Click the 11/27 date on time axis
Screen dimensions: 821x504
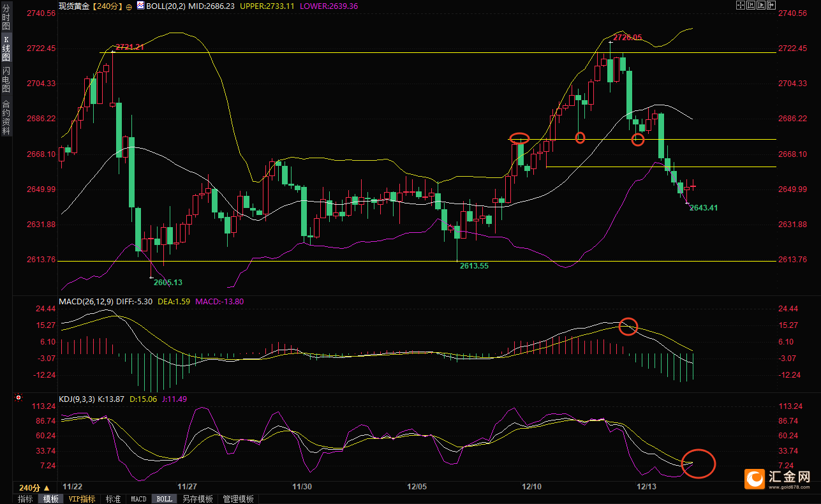click(x=187, y=486)
